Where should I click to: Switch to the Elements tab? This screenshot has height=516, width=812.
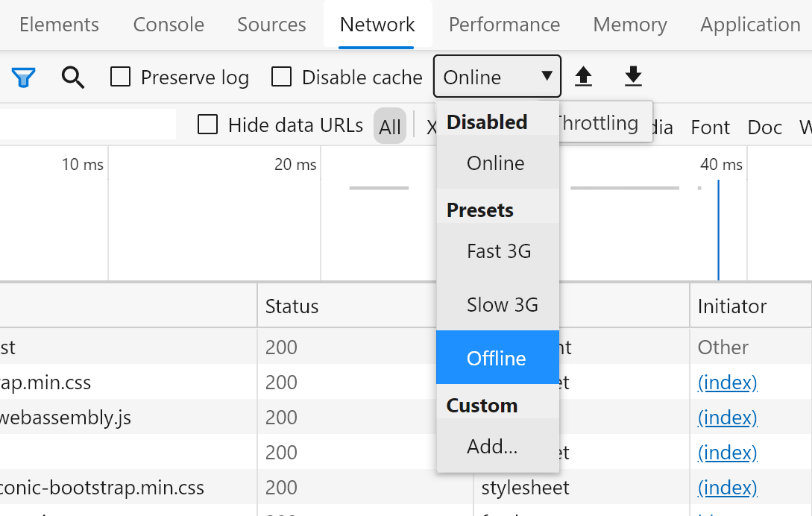58,24
